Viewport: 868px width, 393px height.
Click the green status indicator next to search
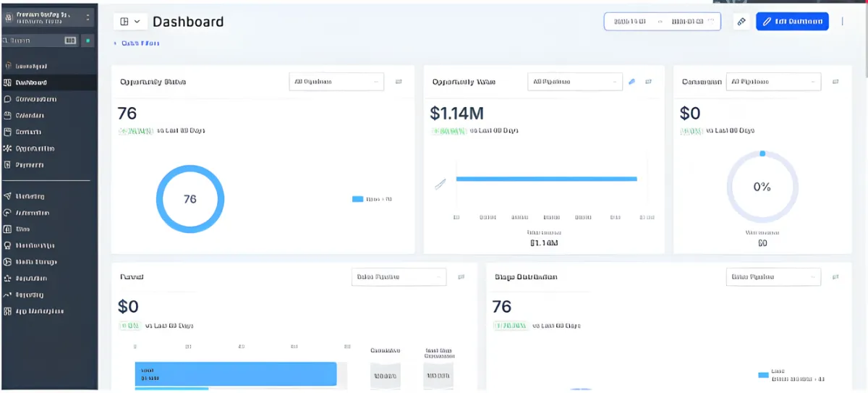point(88,41)
